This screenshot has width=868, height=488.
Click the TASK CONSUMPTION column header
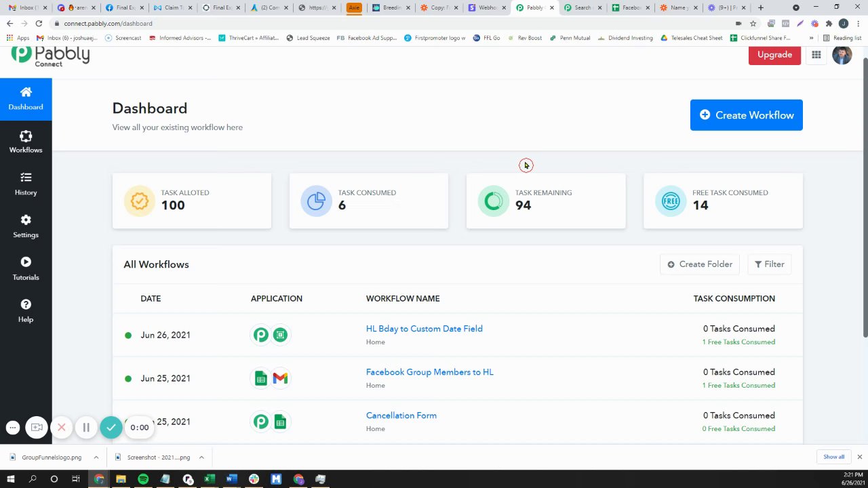pos(734,298)
